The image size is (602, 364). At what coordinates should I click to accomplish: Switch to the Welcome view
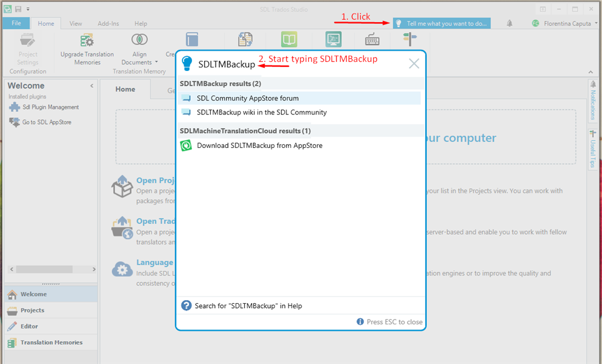(x=51, y=294)
